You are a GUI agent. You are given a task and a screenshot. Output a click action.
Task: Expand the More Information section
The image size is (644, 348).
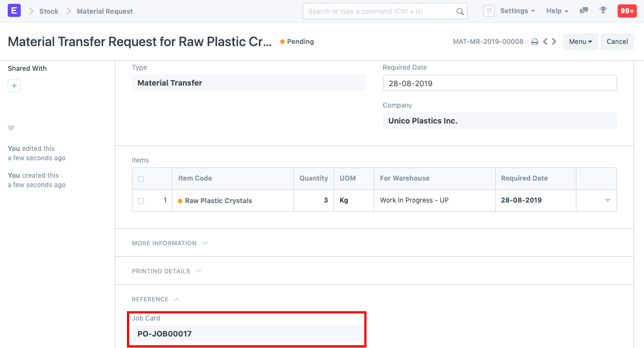pos(169,243)
